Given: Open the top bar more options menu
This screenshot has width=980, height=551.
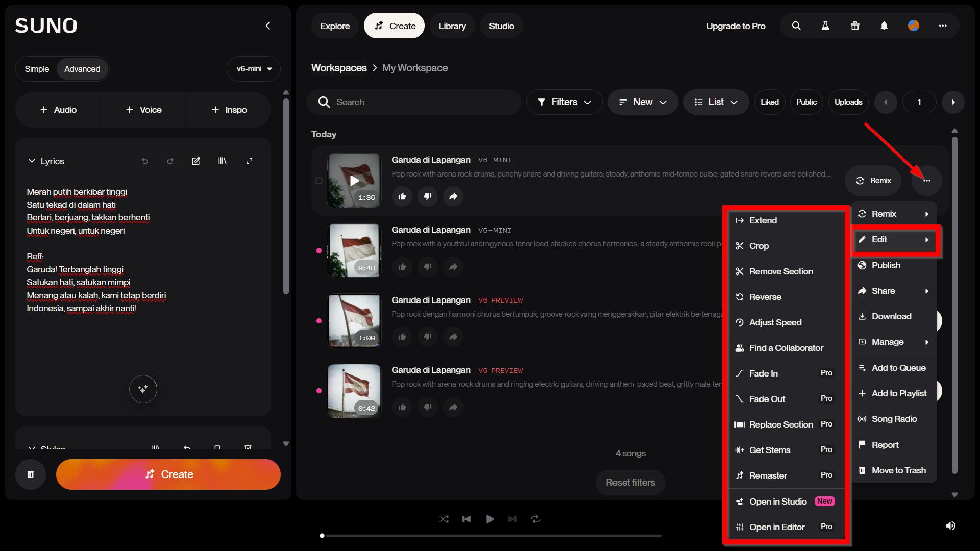Looking at the screenshot, I should point(943,26).
